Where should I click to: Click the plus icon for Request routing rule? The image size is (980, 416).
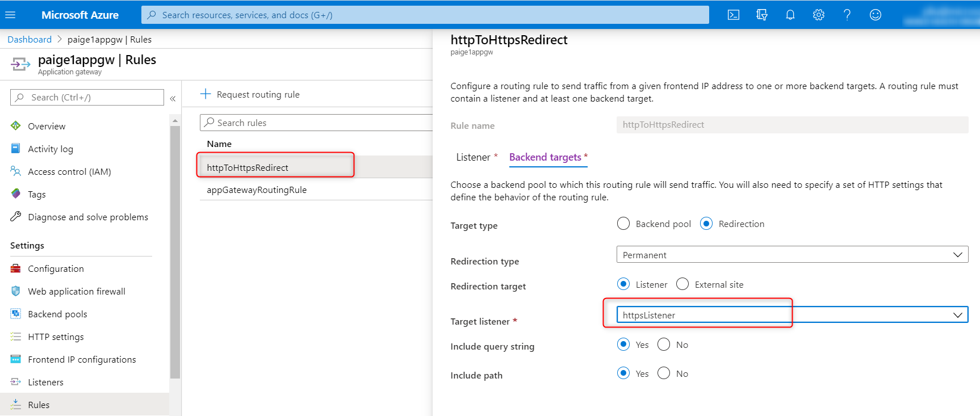click(x=206, y=94)
